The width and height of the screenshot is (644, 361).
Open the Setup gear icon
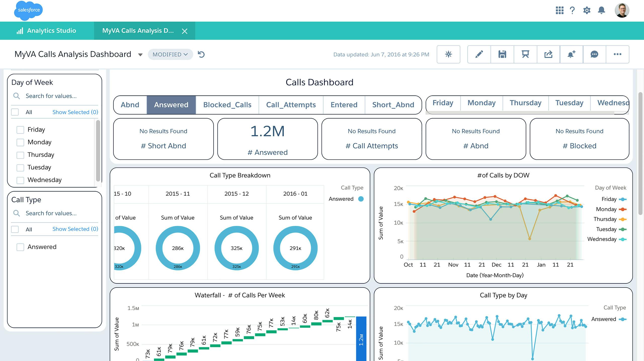(587, 10)
